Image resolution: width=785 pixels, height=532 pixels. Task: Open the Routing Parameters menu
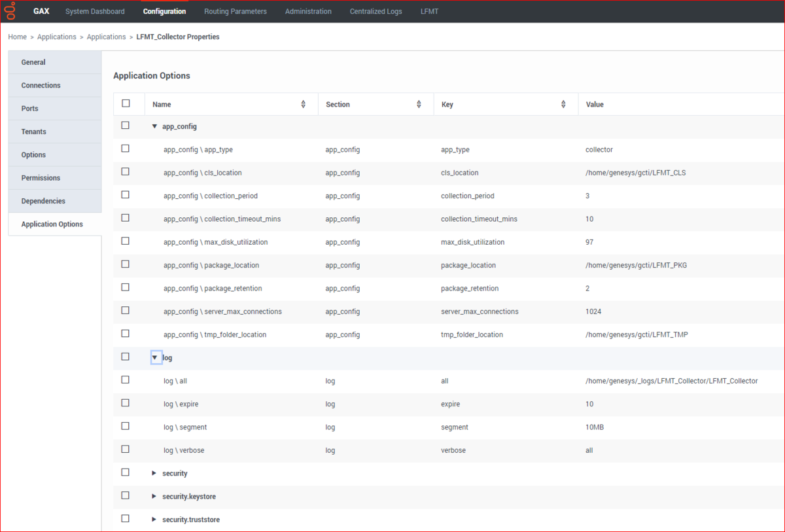pyautogui.click(x=235, y=11)
